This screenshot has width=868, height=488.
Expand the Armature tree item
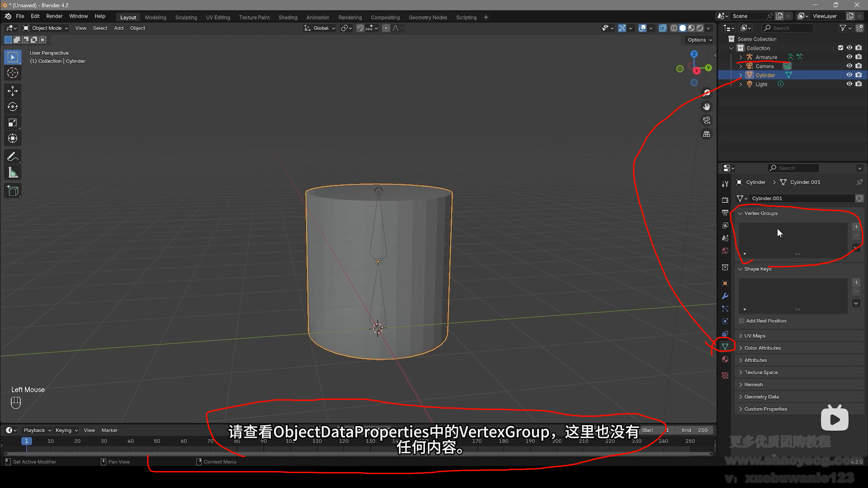click(741, 57)
